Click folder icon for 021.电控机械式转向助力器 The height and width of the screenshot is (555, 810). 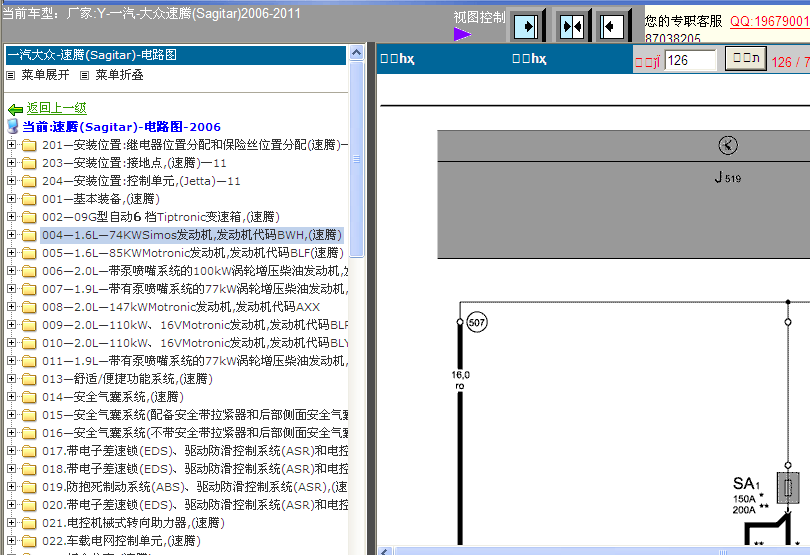tap(29, 523)
